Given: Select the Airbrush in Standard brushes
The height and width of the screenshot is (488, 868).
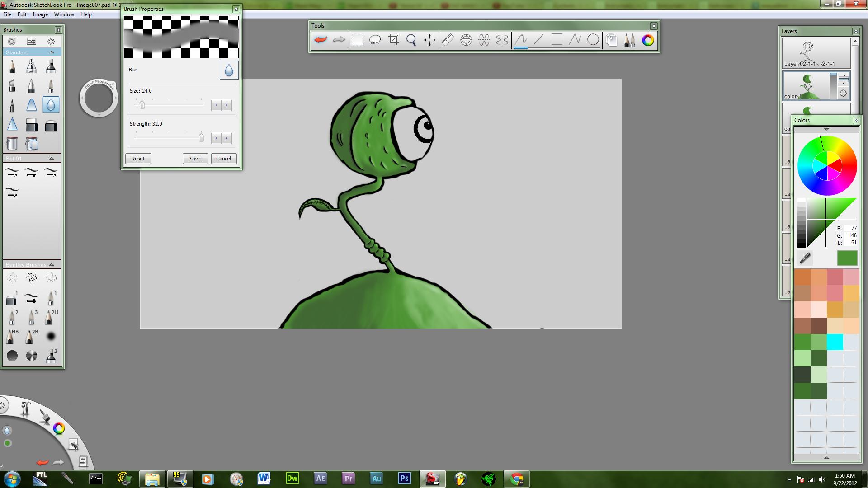Looking at the screenshot, I should (x=31, y=66).
